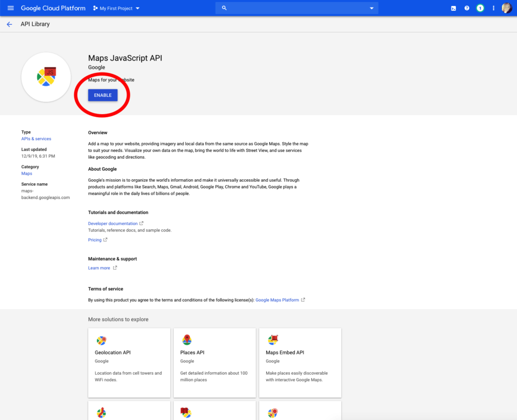Click the Geolocation API card icon
The width and height of the screenshot is (517, 420).
click(101, 340)
